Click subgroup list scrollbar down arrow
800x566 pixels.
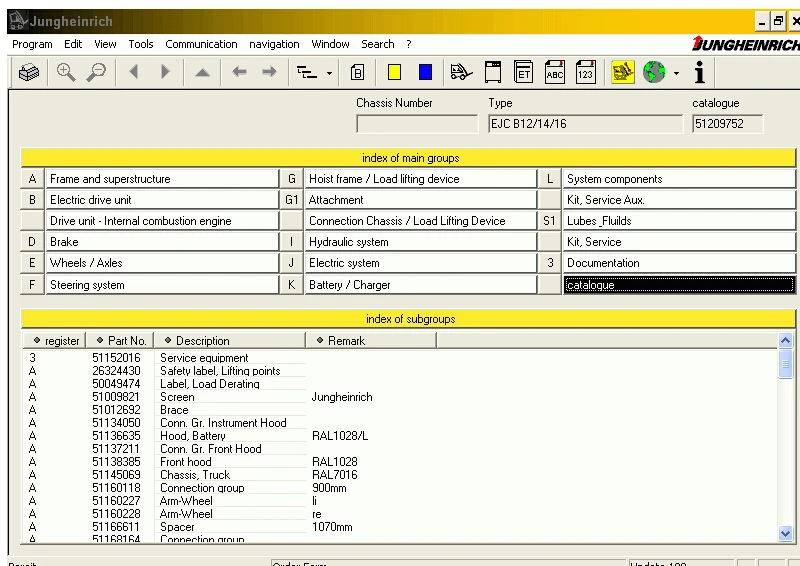coord(785,534)
